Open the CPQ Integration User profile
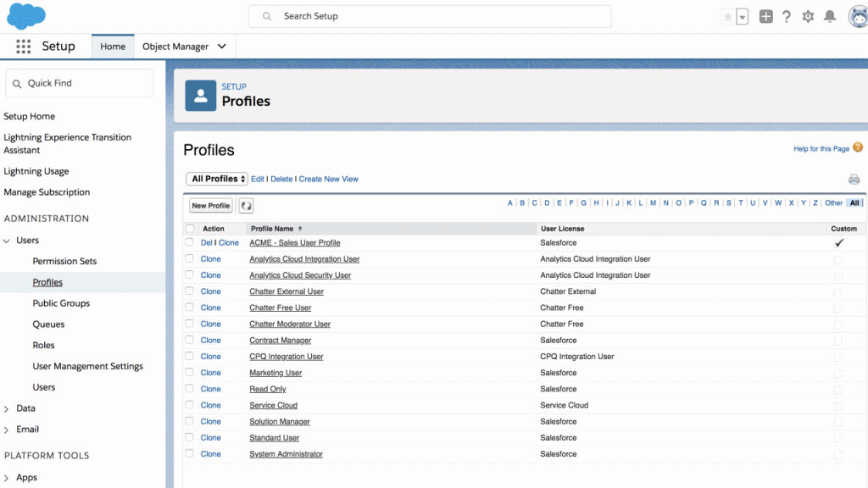 [x=287, y=357]
